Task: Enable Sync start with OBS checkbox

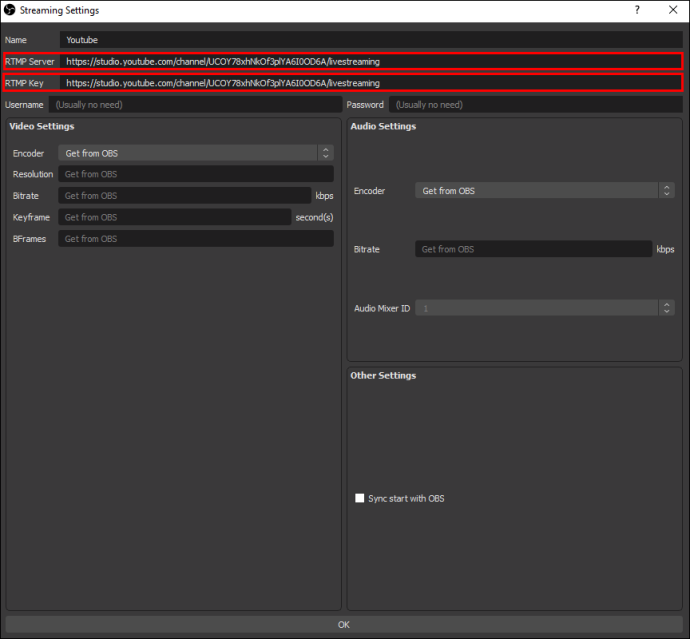Action: (360, 498)
